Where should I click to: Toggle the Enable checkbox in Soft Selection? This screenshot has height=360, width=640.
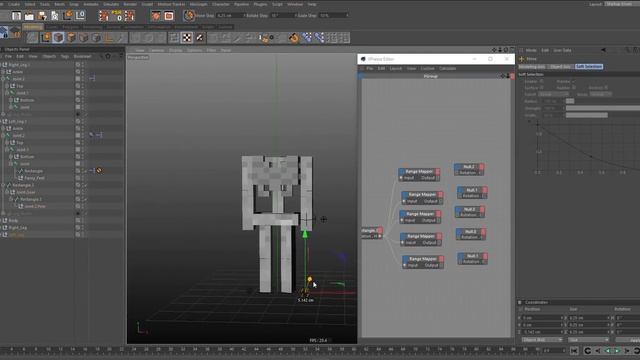pos(542,82)
